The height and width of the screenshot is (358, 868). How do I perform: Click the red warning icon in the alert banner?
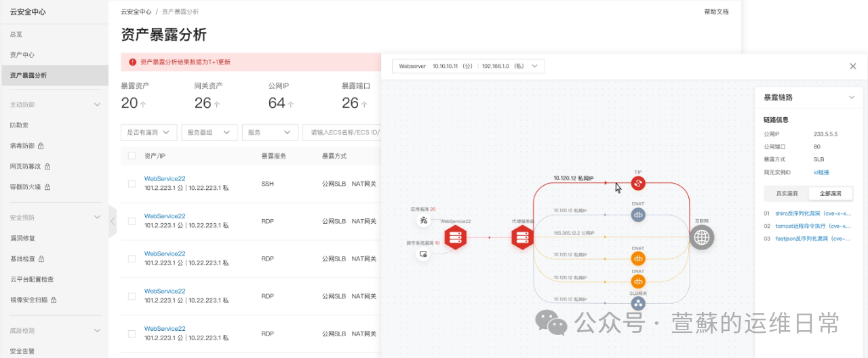[132, 62]
